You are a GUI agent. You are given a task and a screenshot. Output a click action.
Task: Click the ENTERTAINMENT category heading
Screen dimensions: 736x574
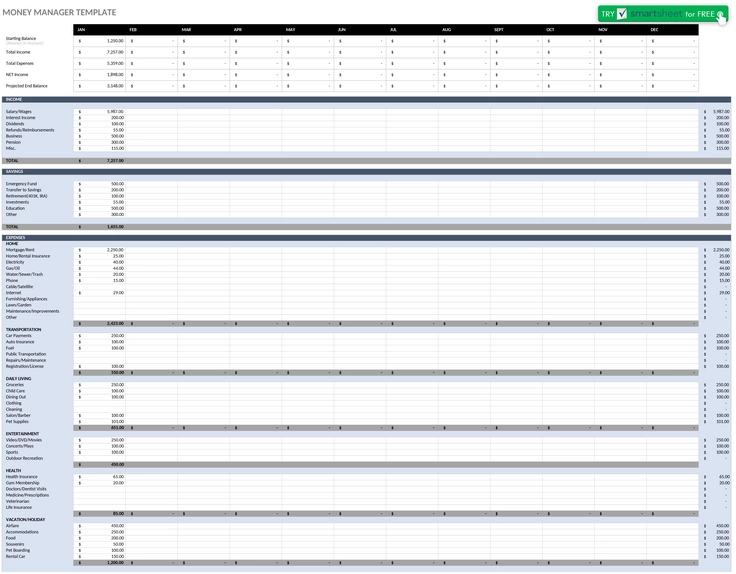[x=22, y=434]
